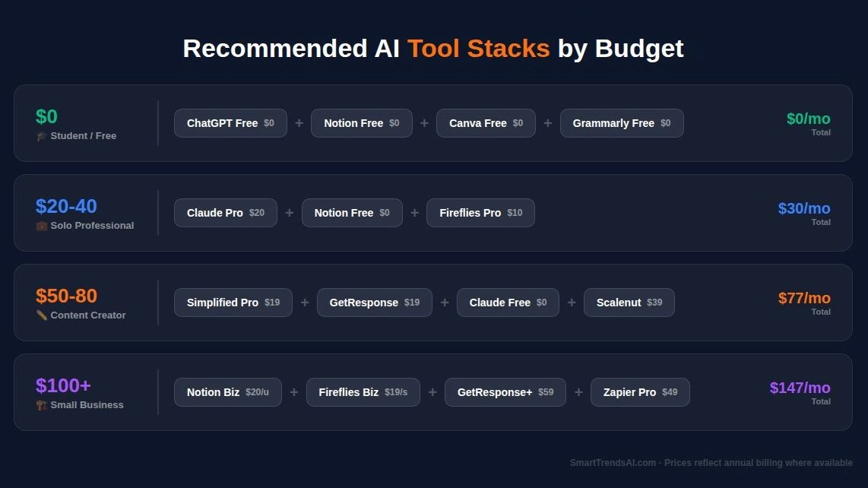Select the Grammarly Free chip
The width and height of the screenshot is (868, 488).
pyautogui.click(x=622, y=123)
